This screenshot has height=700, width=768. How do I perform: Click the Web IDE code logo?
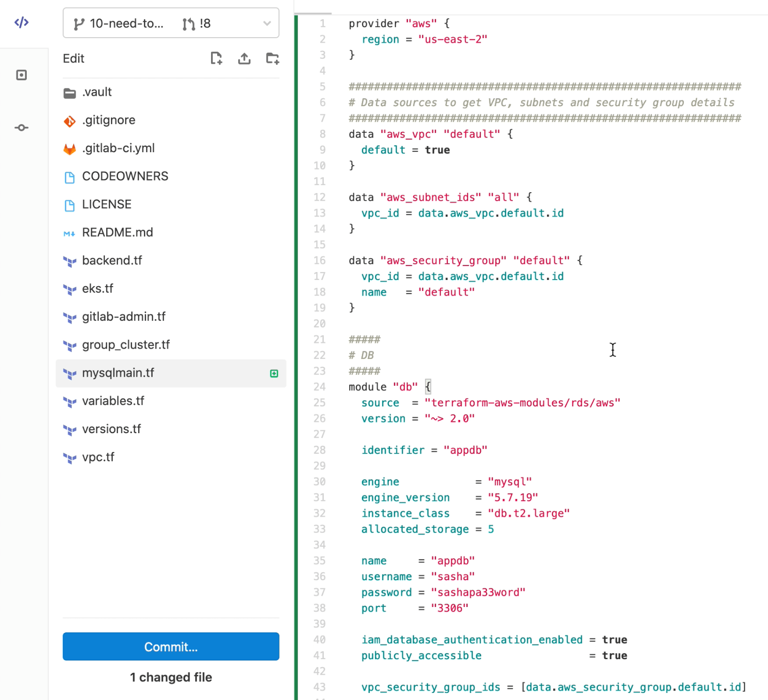pyautogui.click(x=21, y=22)
